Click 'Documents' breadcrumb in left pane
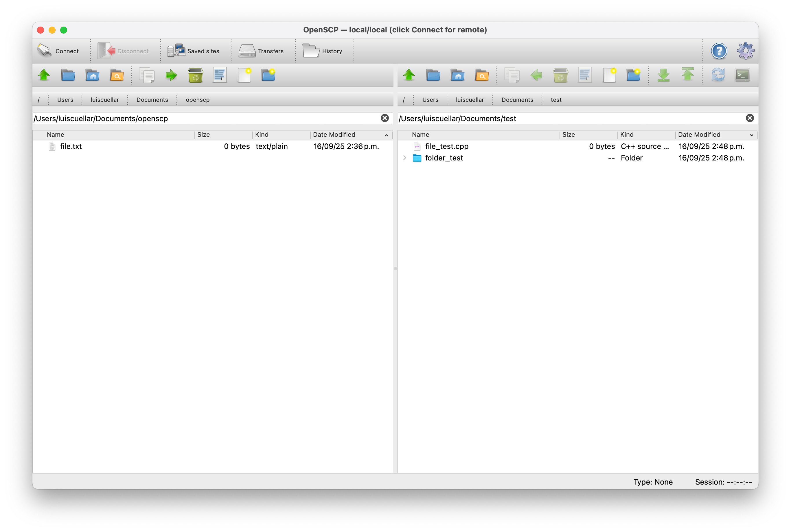Screen dimensions: 791x532 [152, 100]
